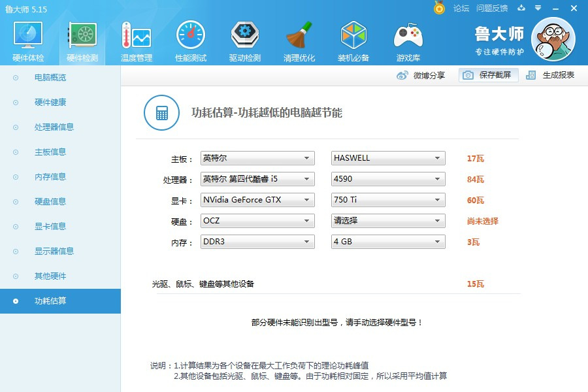Viewport: 588px width, 392px height.
Task: Select 电脑概览 in sidebar
Action: (60, 78)
